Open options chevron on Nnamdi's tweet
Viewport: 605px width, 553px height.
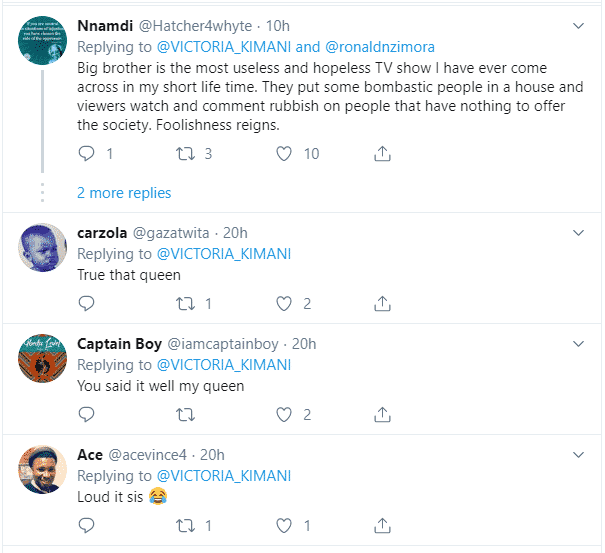[x=579, y=24]
